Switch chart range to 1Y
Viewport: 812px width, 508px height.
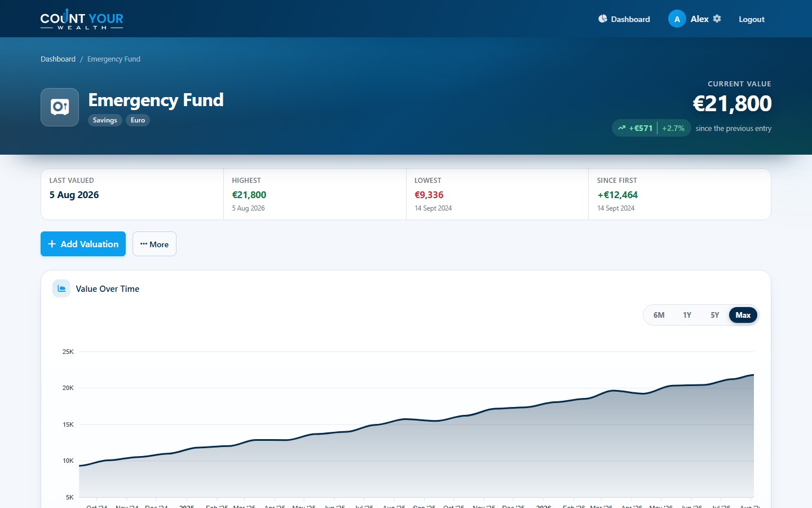pos(687,315)
